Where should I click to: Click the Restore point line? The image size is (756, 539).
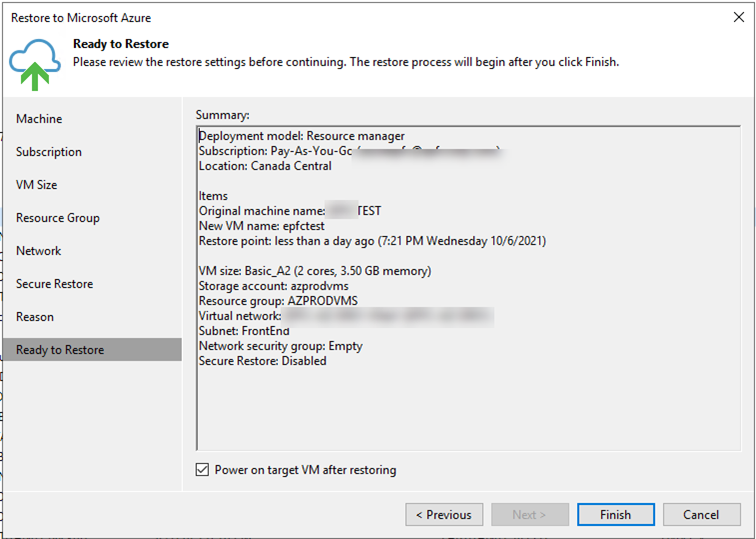(372, 241)
